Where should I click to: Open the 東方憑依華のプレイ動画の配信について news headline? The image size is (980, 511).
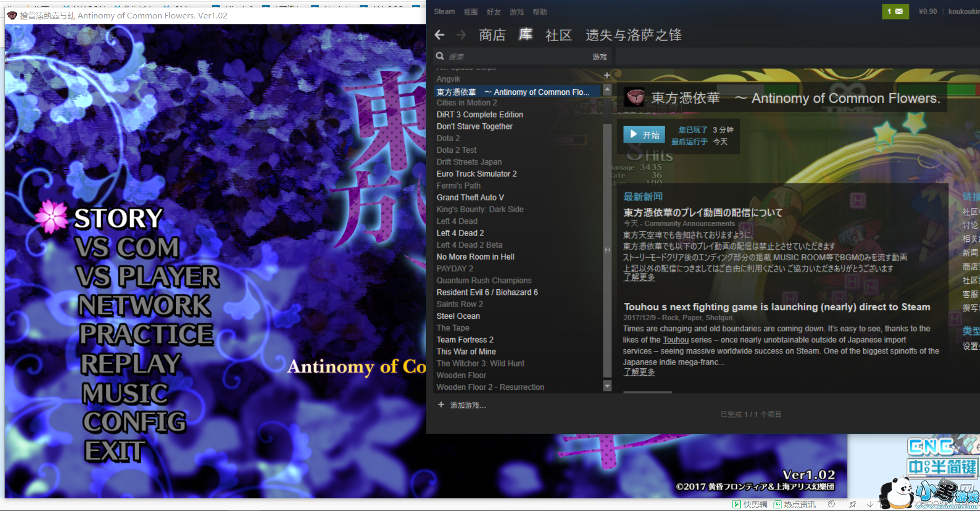(x=703, y=212)
